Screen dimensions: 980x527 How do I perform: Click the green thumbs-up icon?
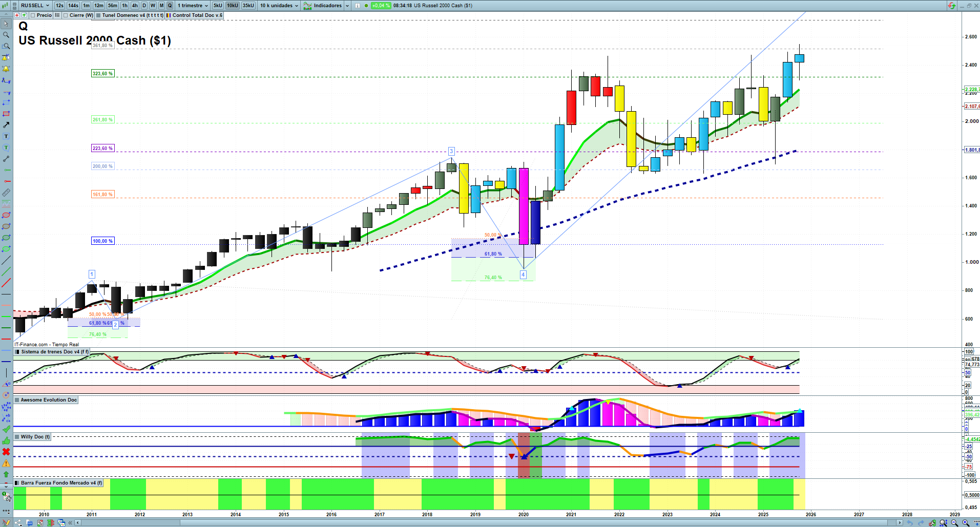pyautogui.click(x=6, y=440)
